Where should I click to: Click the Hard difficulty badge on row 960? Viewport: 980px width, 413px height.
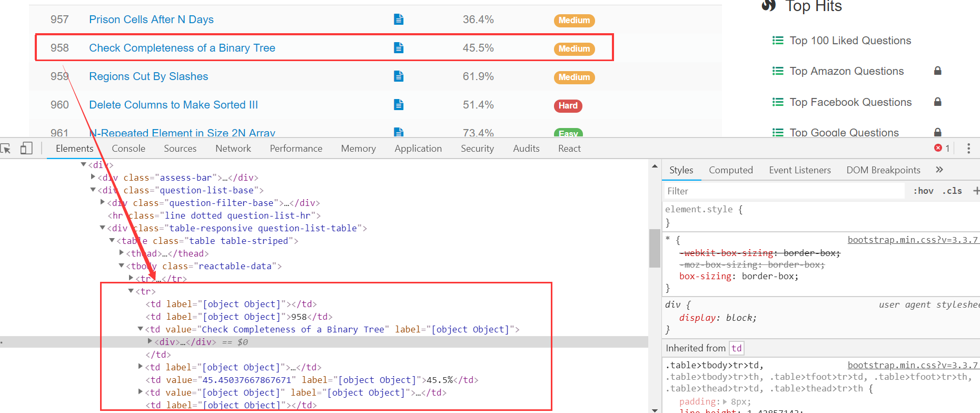568,105
